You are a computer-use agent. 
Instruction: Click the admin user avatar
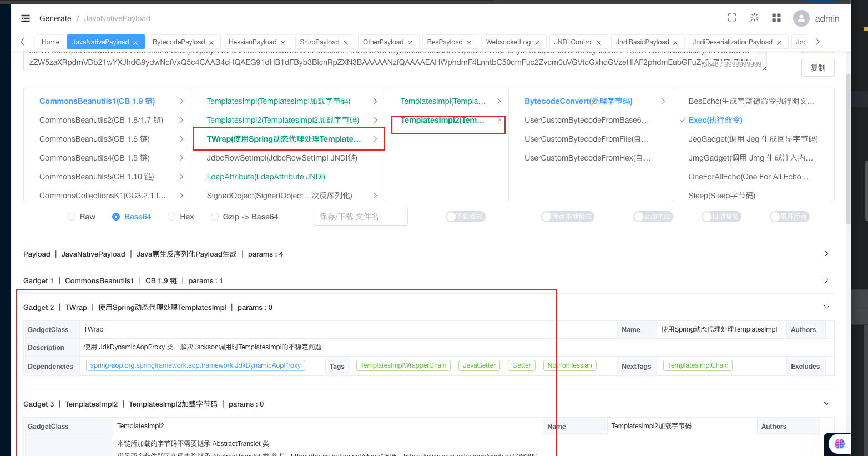pos(801,18)
